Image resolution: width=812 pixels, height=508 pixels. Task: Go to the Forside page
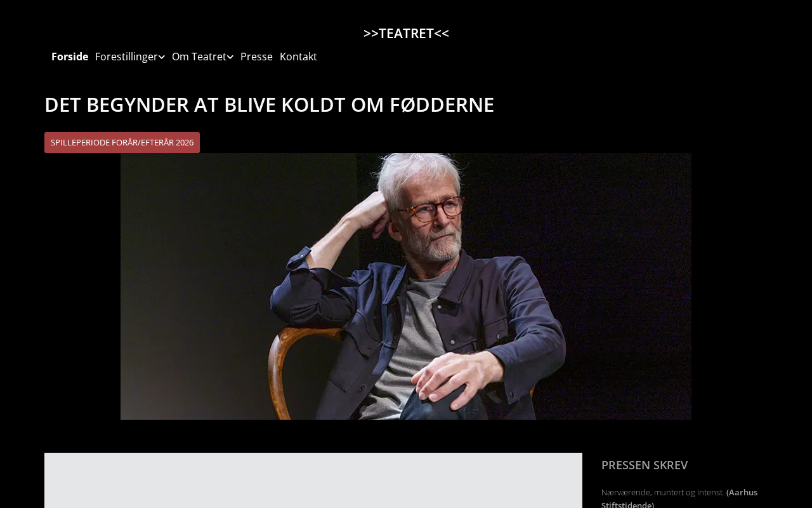pos(70,57)
